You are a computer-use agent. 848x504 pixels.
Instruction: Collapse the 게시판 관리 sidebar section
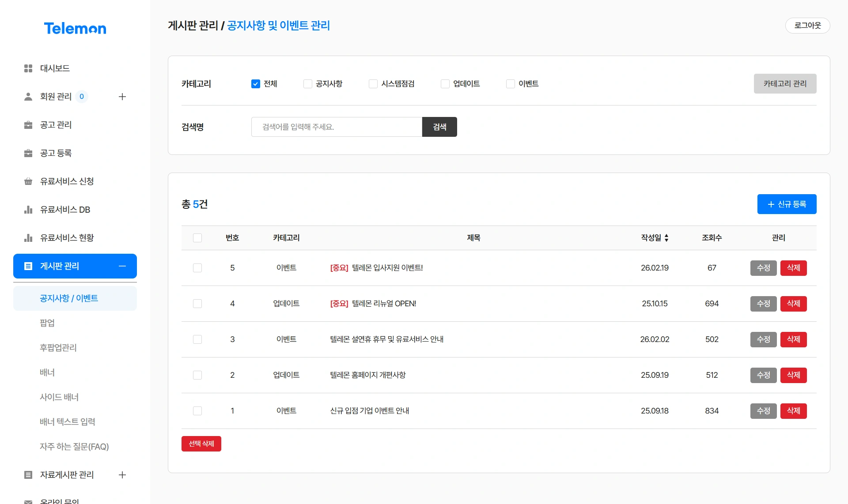pos(122,266)
